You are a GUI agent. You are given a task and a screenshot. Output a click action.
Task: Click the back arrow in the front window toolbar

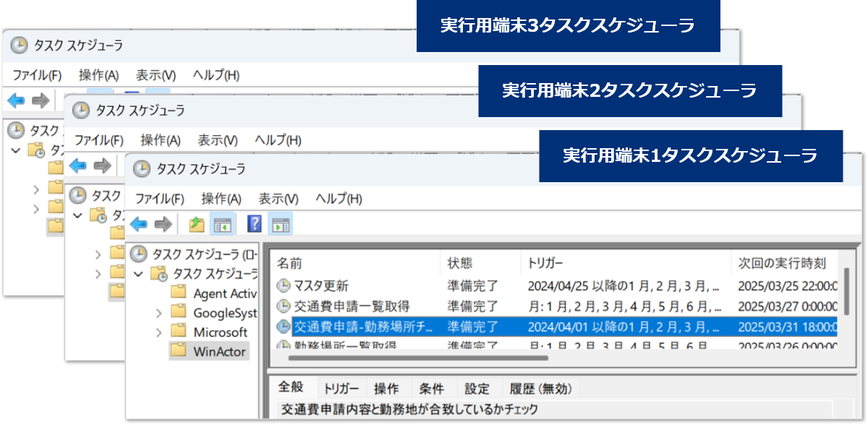click(x=138, y=225)
